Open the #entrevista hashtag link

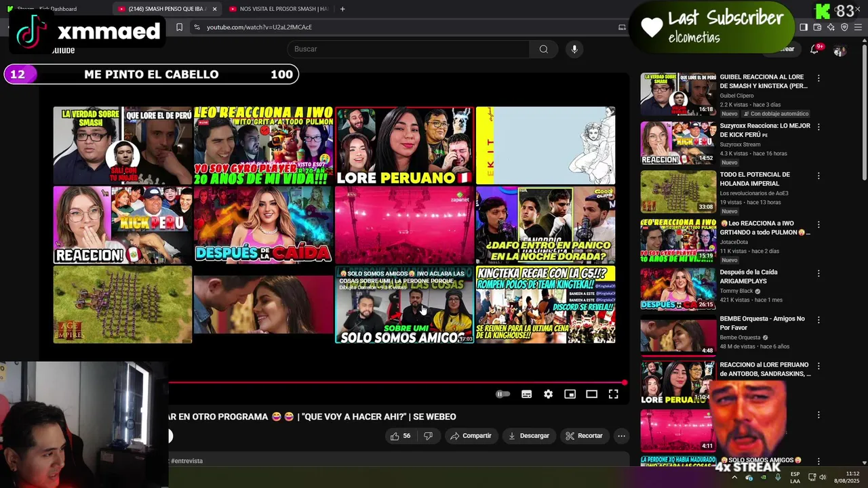(186, 461)
